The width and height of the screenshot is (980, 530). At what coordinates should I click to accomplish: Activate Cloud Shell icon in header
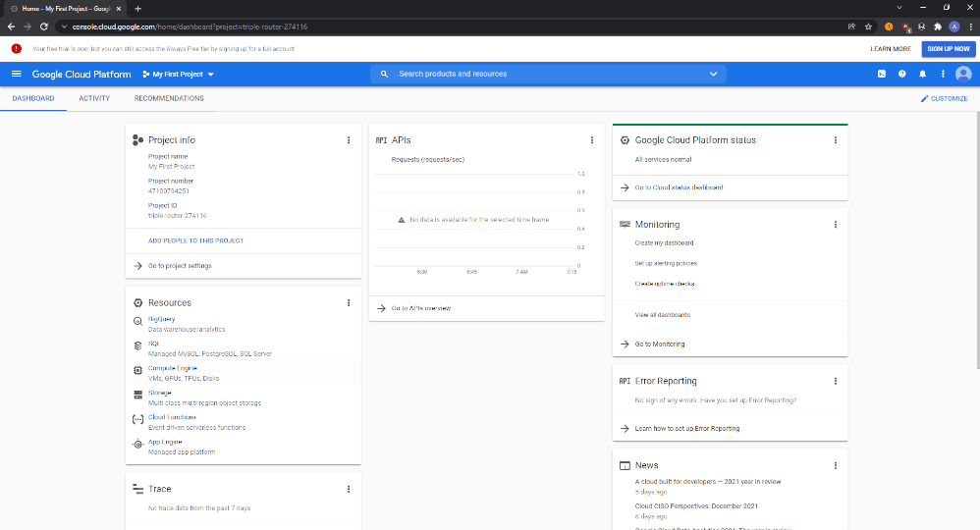[881, 74]
